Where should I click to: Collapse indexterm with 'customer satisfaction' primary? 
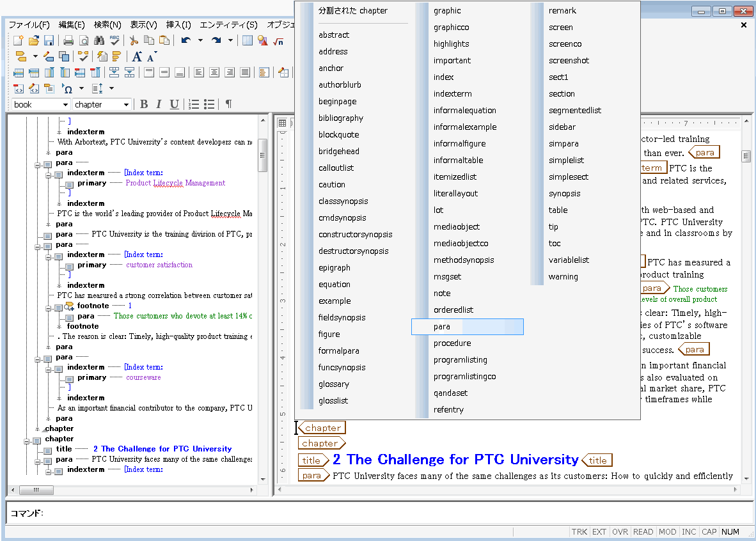(x=49, y=257)
